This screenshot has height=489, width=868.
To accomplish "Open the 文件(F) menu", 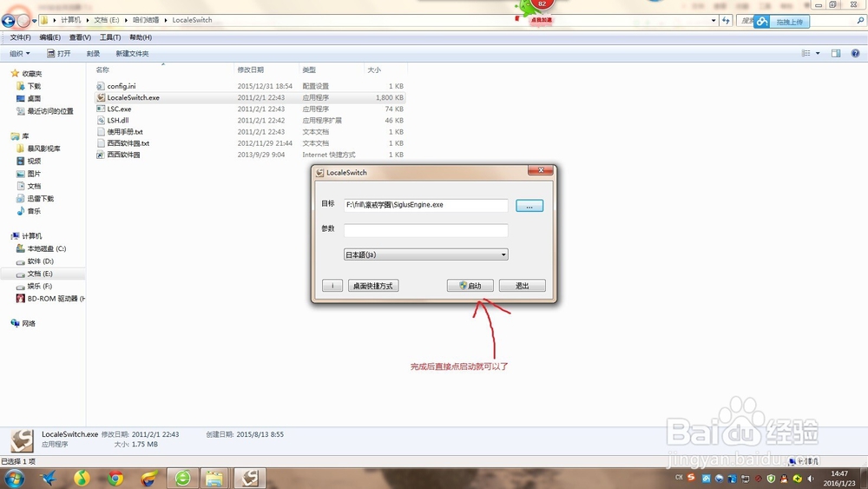I will [21, 37].
